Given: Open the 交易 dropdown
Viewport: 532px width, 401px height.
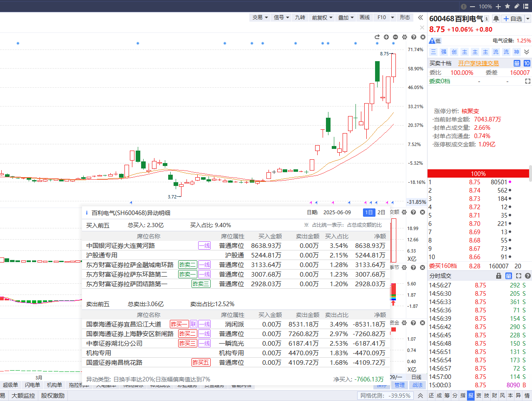Looking at the screenshot, I should pyautogui.click(x=260, y=17).
